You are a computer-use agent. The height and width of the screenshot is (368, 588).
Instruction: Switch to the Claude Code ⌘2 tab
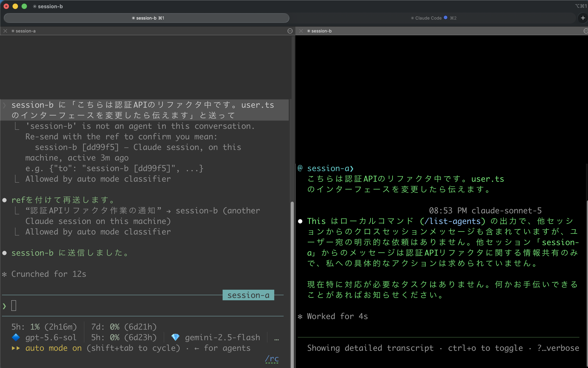click(433, 18)
